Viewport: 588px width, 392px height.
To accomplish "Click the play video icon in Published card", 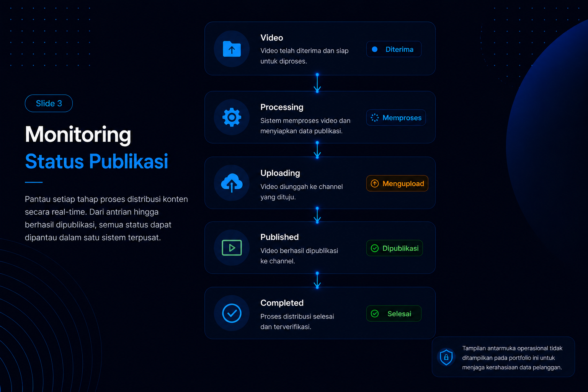I will 232,248.
